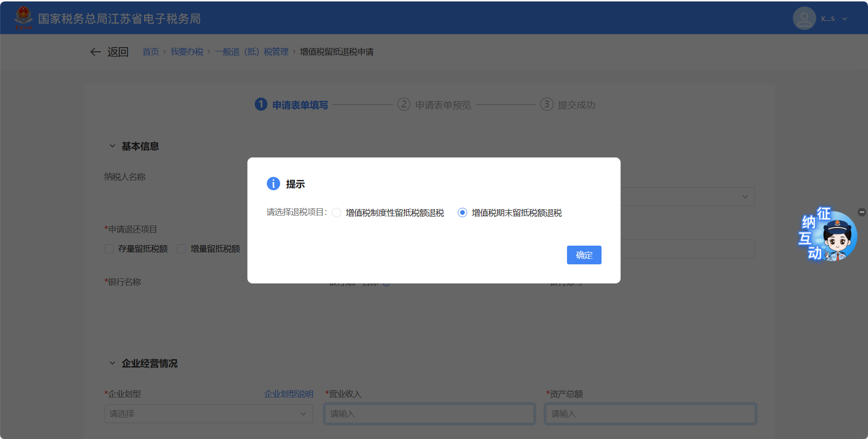868x439 pixels.
Task: Click the tax bureau emblem logo
Action: (23, 18)
